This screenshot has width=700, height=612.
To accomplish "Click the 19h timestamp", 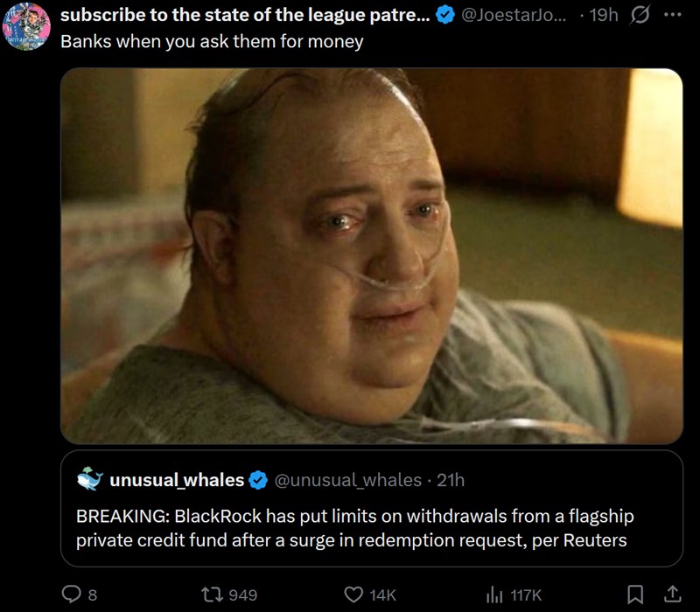I will click(x=604, y=15).
